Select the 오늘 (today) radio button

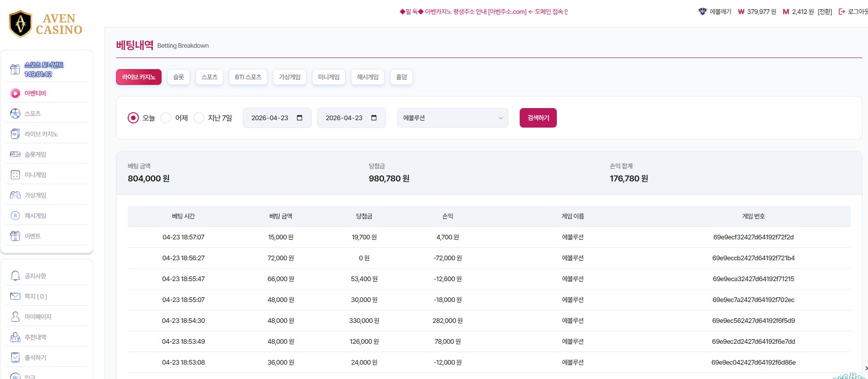[x=133, y=118]
